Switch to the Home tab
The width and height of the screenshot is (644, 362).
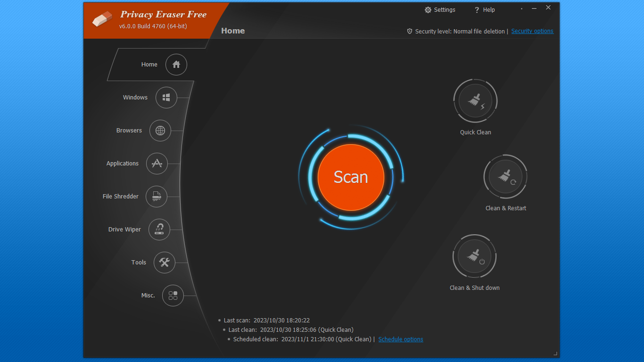[232, 31]
